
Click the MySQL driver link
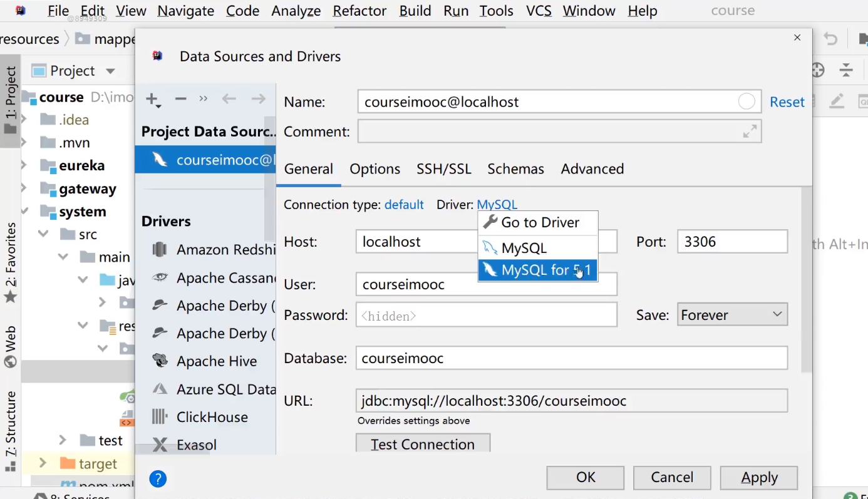coord(497,205)
